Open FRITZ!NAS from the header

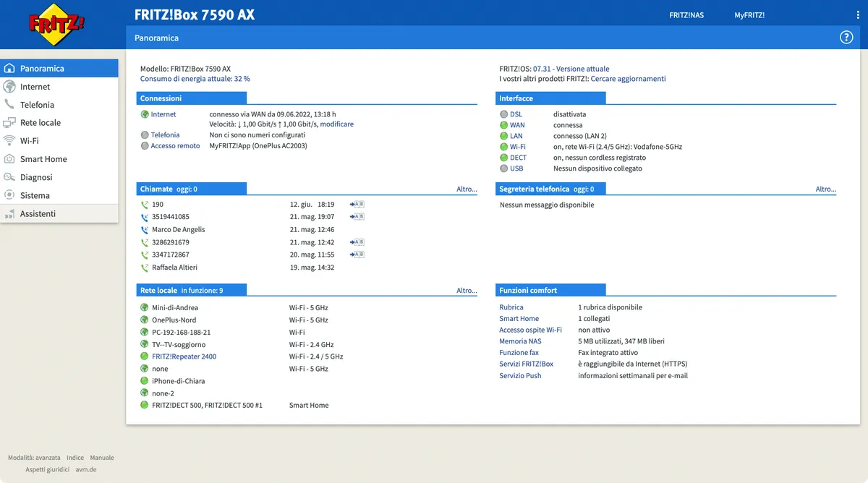coord(686,15)
